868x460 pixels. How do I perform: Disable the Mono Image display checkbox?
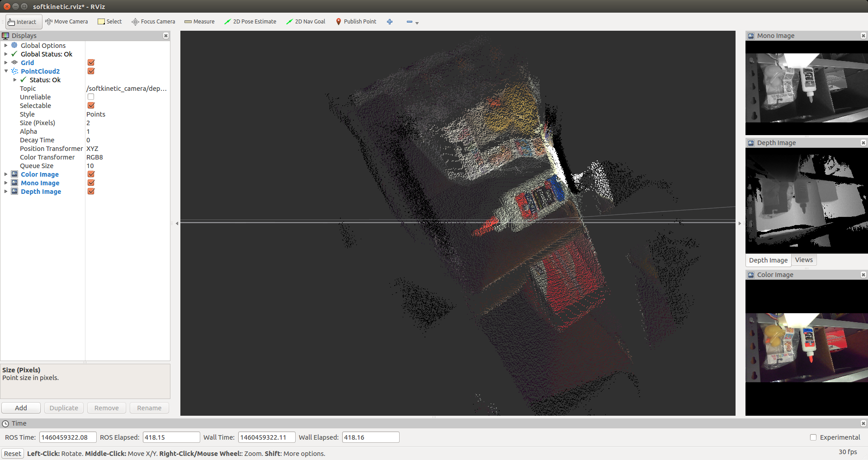click(x=91, y=183)
